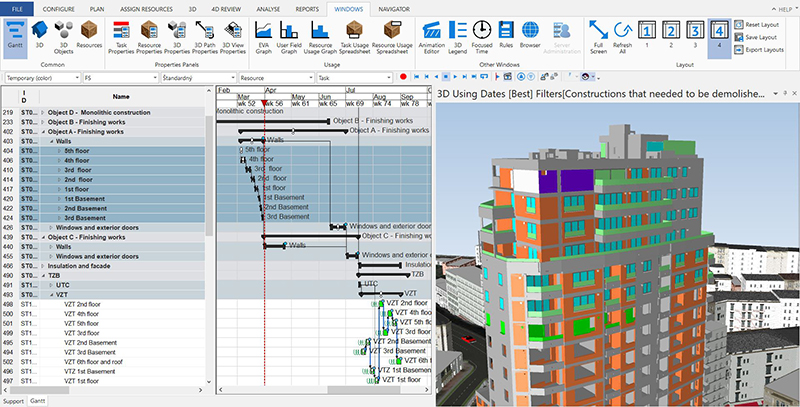The width and height of the screenshot is (800, 407).
Task: Click the Save Layout button
Action: [759, 36]
